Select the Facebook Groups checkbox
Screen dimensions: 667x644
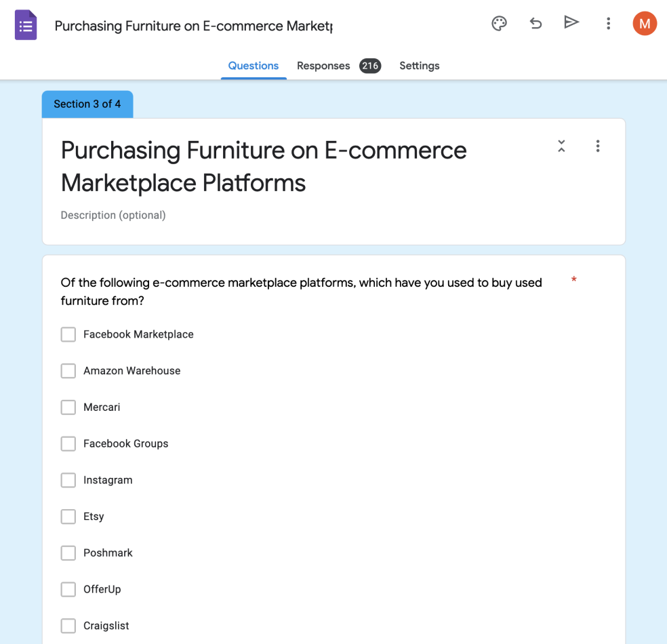click(68, 443)
